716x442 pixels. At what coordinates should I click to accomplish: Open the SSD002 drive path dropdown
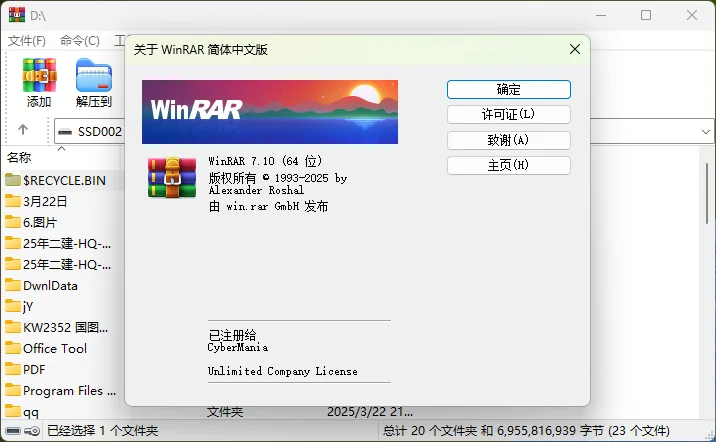pos(88,131)
